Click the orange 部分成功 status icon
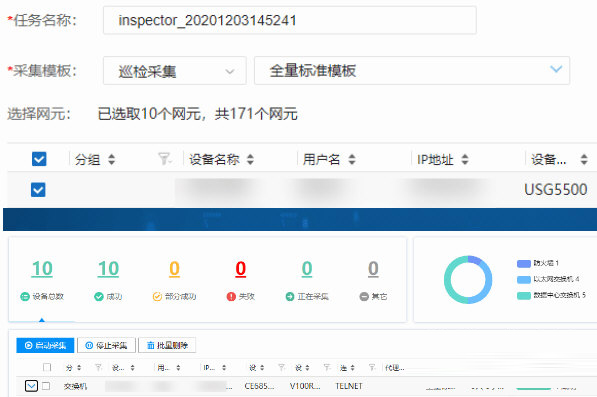Screen dimensions: 597x397 click(157, 297)
